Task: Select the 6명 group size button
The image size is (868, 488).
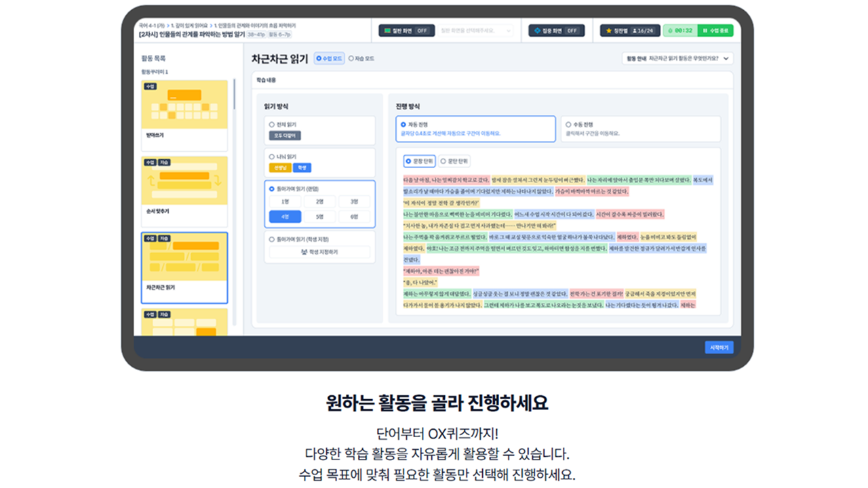Action: click(x=353, y=217)
